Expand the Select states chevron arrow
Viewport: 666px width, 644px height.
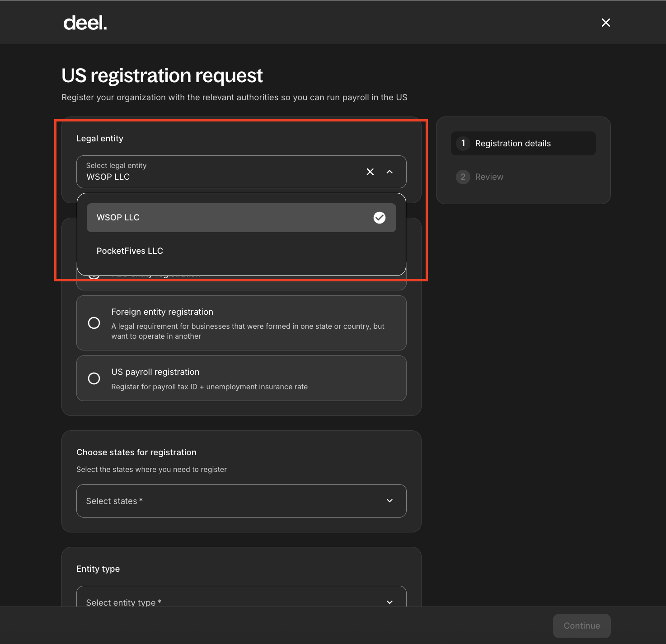389,501
